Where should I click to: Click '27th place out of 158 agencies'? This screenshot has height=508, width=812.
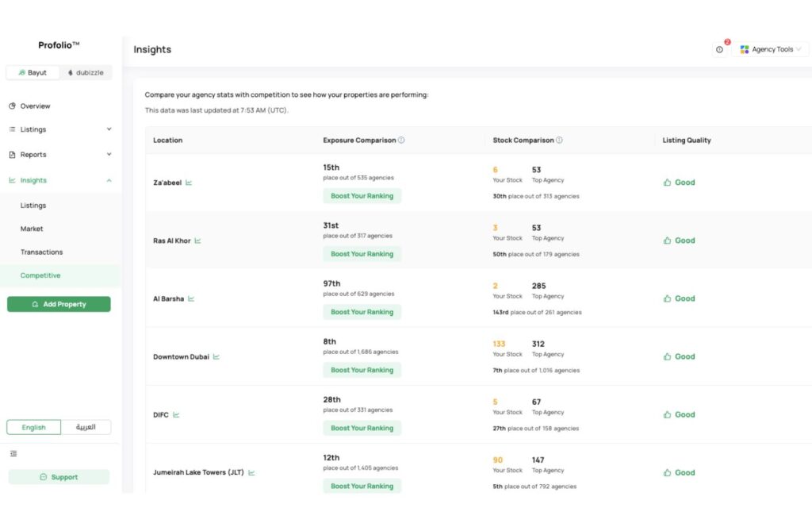point(535,428)
